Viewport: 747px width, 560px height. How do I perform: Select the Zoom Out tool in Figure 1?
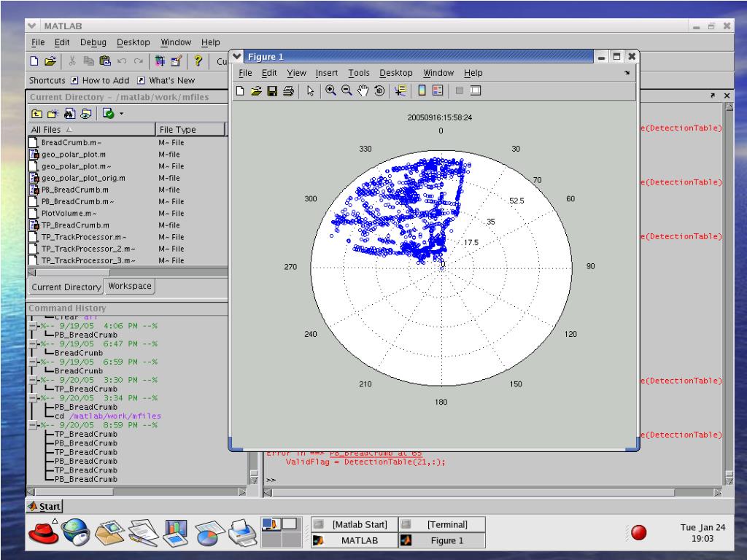click(x=347, y=90)
